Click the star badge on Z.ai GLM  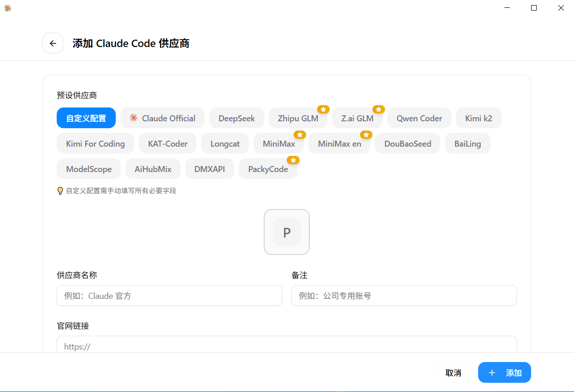[379, 109]
